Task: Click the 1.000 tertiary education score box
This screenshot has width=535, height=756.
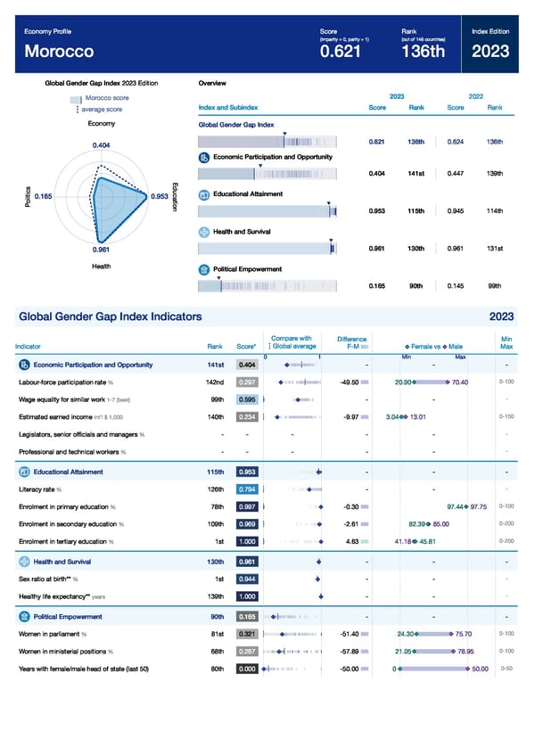Action: (248, 541)
